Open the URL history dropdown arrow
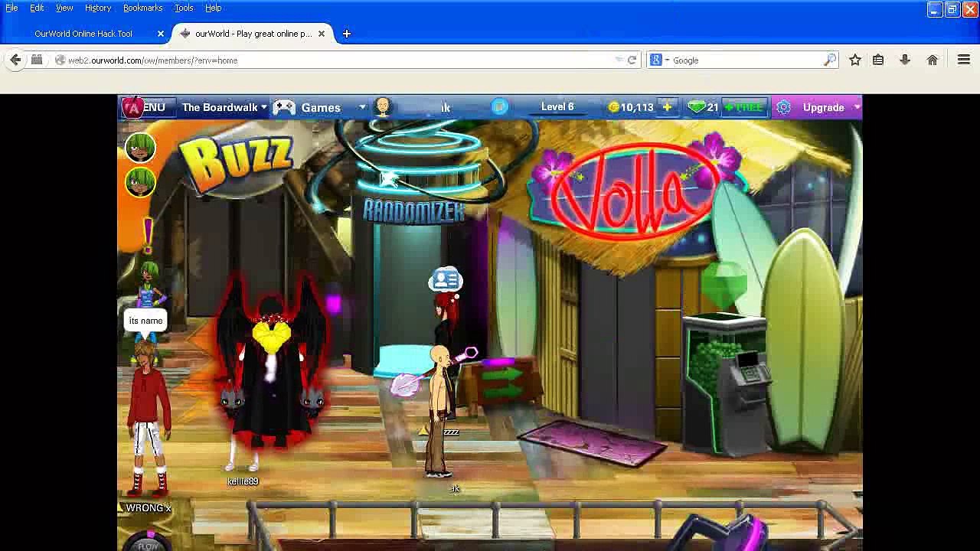The width and height of the screenshot is (980, 551). pos(619,60)
